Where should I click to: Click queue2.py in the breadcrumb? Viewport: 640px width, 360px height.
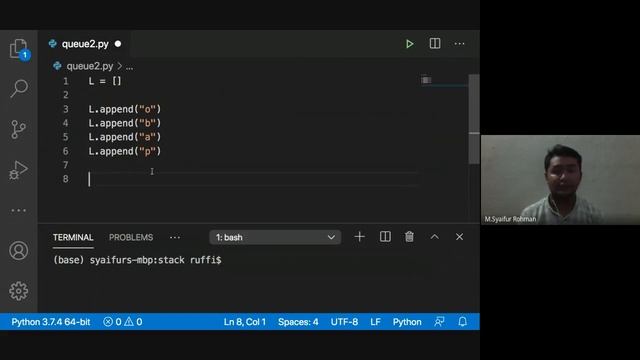point(90,66)
